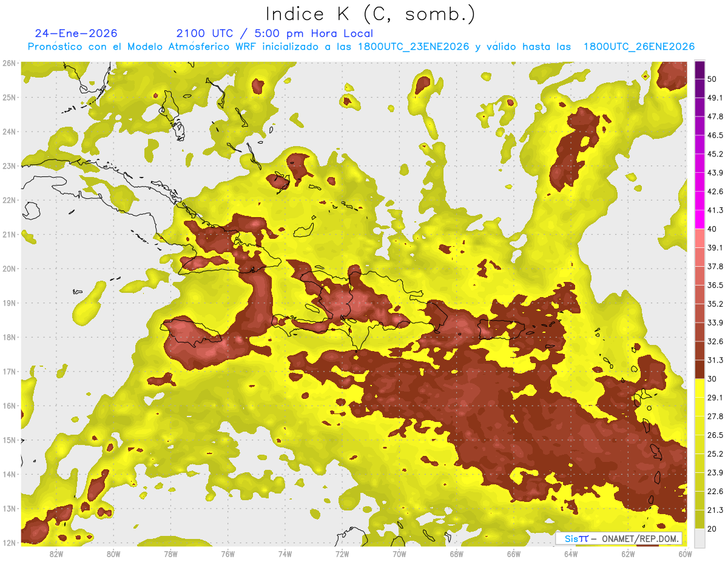Screen dimensions: 728x562
Task: Click the longitude label '78W'
Action: (170, 554)
